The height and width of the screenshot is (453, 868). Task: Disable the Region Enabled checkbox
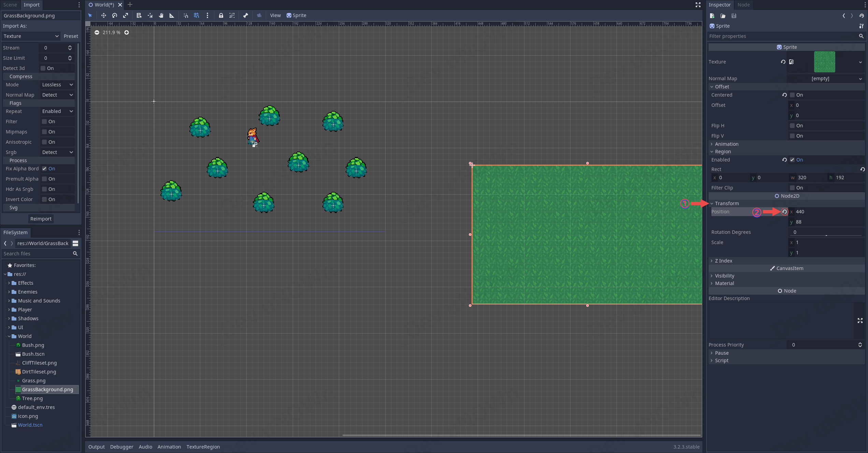792,160
